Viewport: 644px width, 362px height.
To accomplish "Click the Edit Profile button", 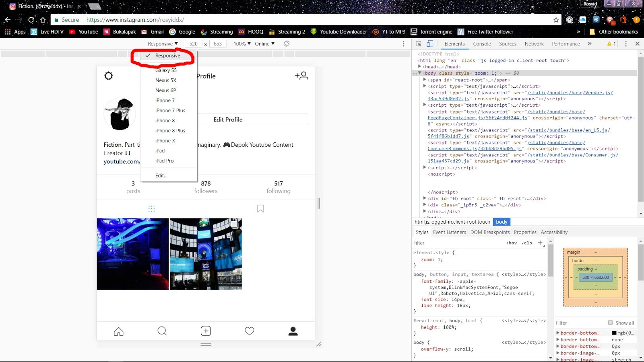I will point(228,119).
